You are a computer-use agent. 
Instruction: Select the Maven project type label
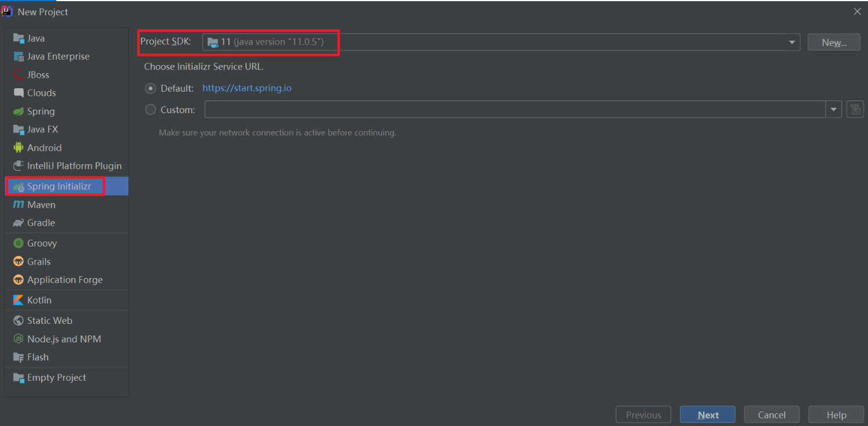(x=41, y=205)
